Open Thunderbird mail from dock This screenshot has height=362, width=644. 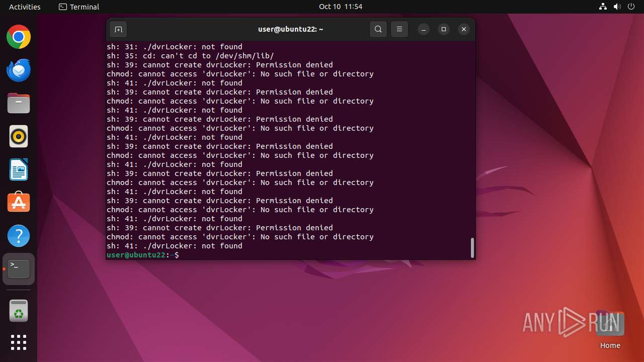pyautogui.click(x=19, y=70)
